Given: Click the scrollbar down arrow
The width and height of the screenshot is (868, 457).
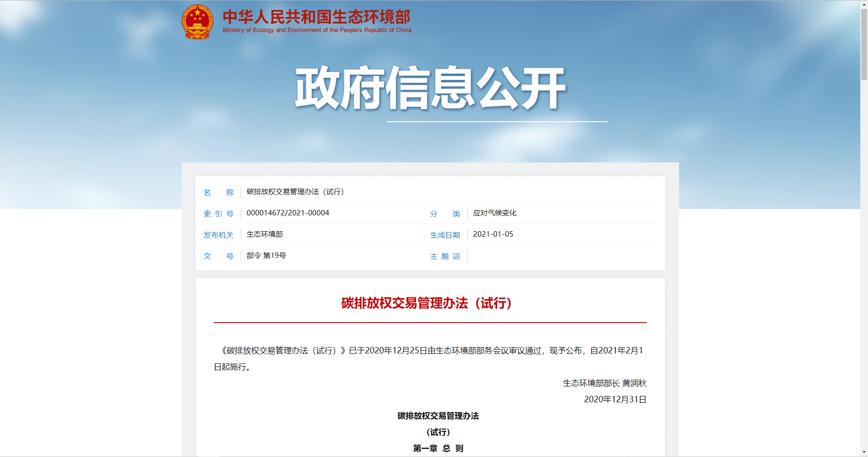Looking at the screenshot, I should (x=864, y=453).
